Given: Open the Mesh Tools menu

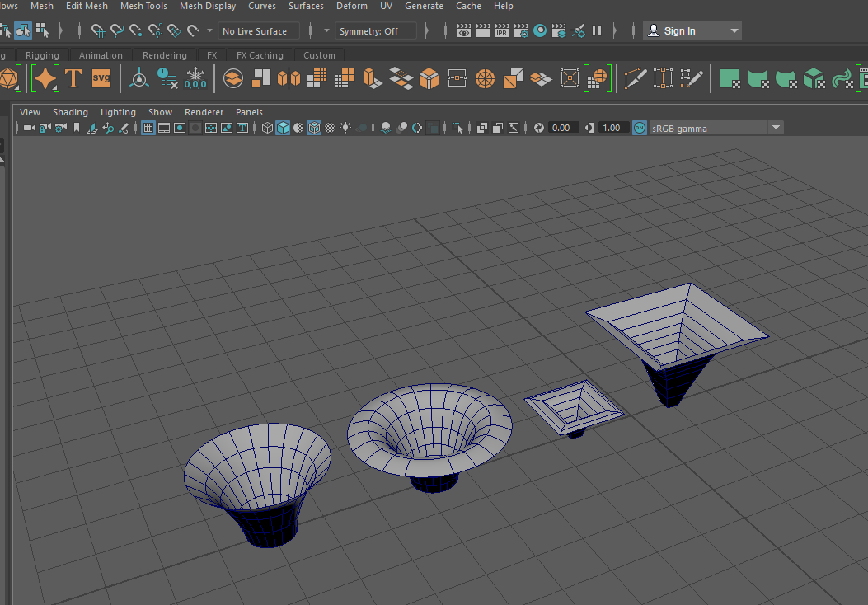Looking at the screenshot, I should [143, 6].
